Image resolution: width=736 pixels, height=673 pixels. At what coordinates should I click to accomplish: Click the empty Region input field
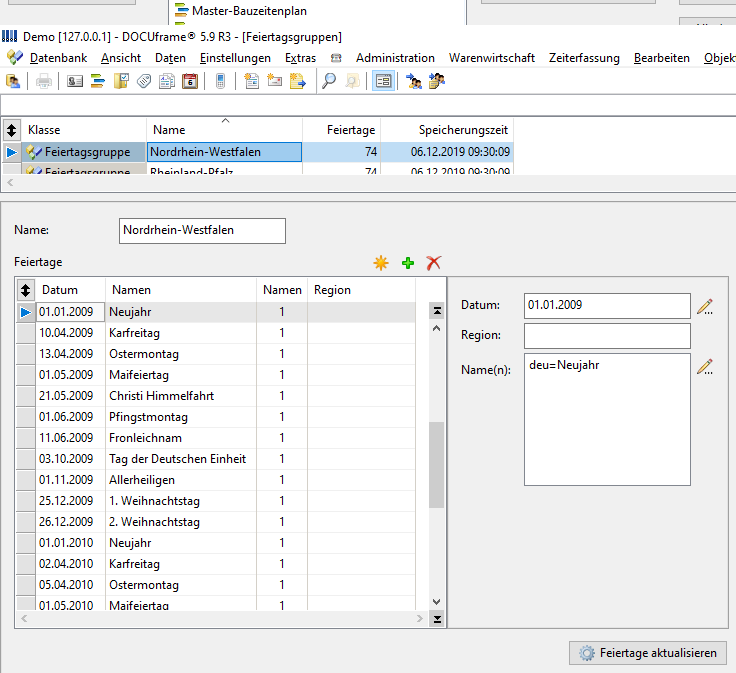607,336
